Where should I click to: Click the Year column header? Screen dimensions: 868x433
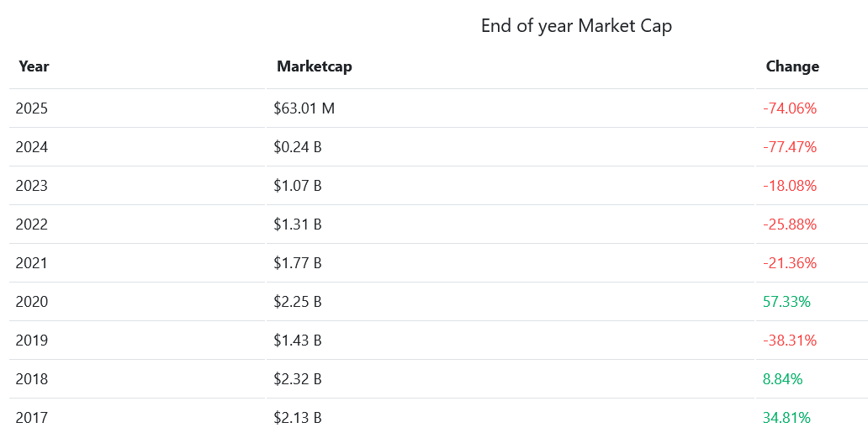pyautogui.click(x=34, y=66)
